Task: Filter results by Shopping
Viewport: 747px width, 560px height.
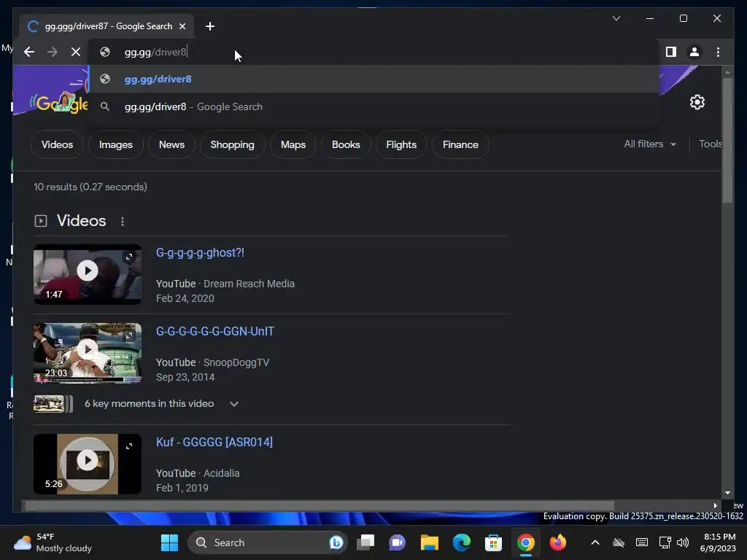Action: [x=233, y=144]
